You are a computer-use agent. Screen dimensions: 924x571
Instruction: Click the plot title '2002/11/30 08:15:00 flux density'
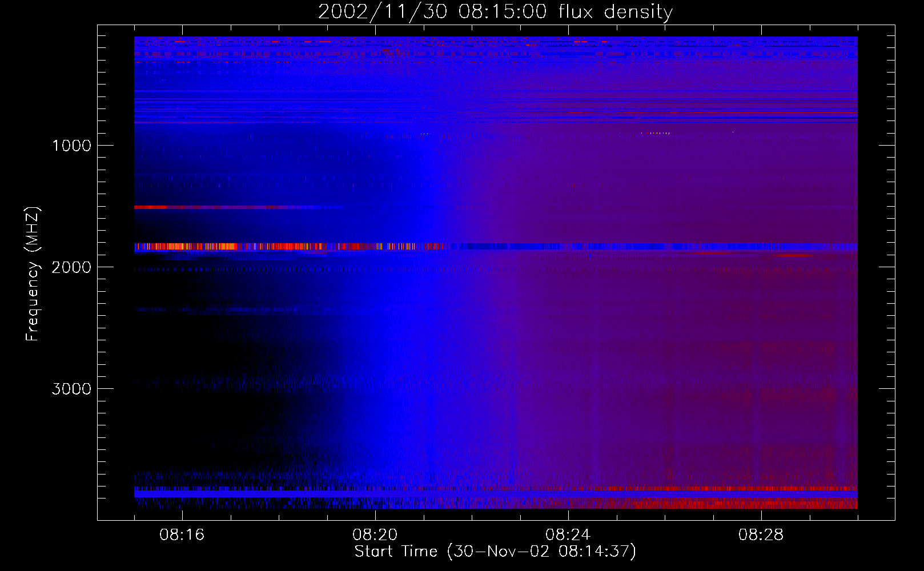click(x=495, y=11)
